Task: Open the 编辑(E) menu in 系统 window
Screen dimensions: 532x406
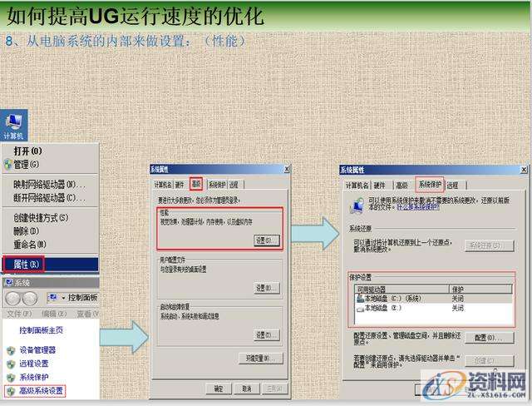Action: click(x=54, y=314)
